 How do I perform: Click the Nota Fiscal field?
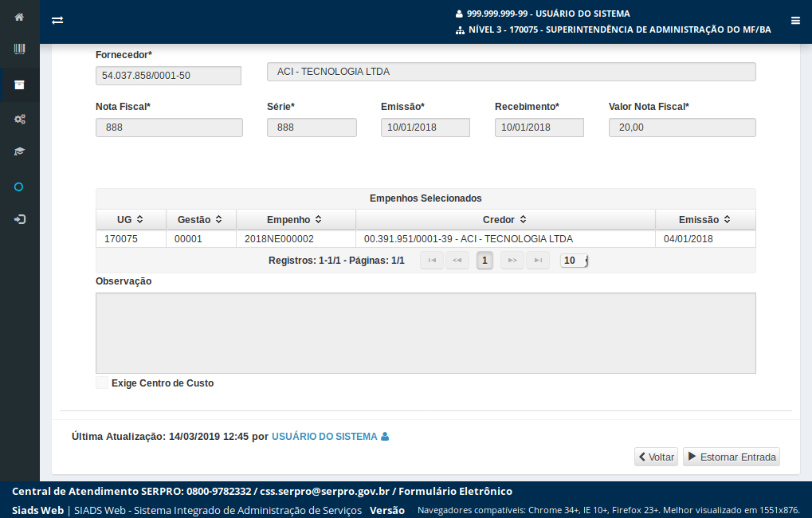click(169, 128)
